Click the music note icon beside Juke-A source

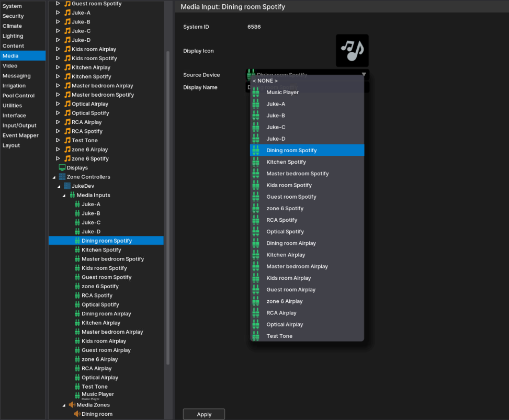click(67, 13)
